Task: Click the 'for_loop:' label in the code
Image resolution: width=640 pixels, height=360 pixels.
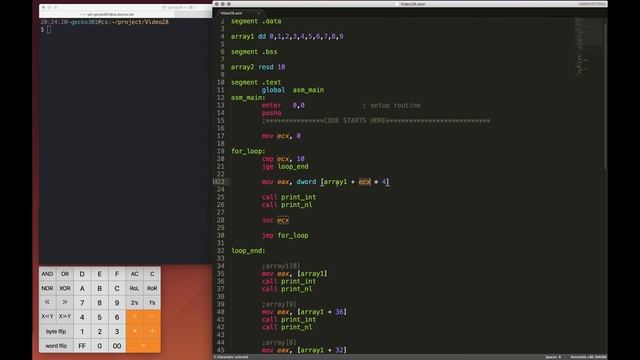Action: pyautogui.click(x=248, y=151)
